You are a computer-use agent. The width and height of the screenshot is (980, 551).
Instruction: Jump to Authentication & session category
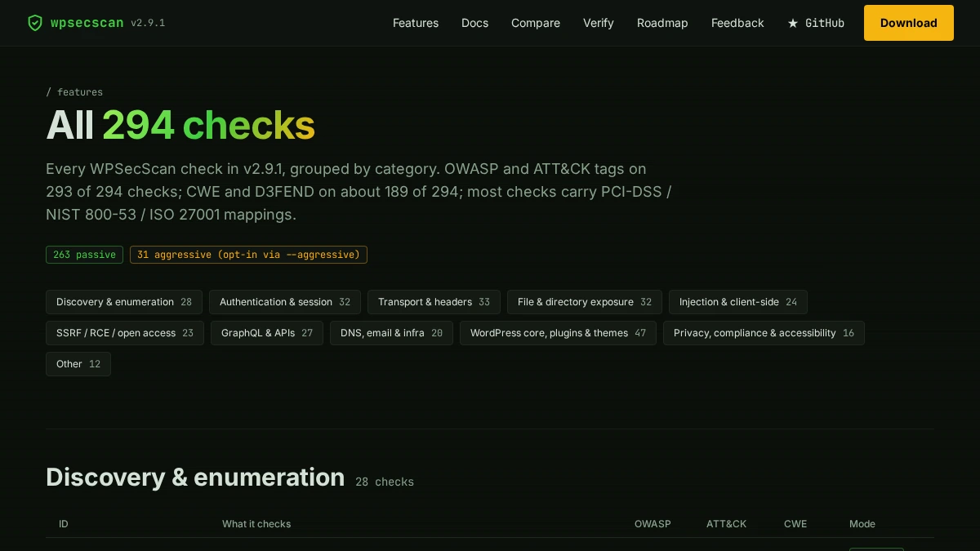click(x=285, y=302)
